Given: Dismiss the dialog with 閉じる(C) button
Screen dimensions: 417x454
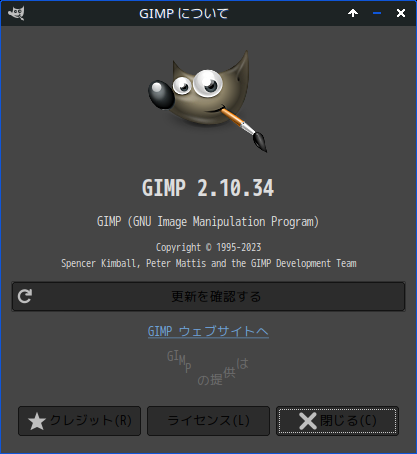Looking at the screenshot, I should 337,421.
